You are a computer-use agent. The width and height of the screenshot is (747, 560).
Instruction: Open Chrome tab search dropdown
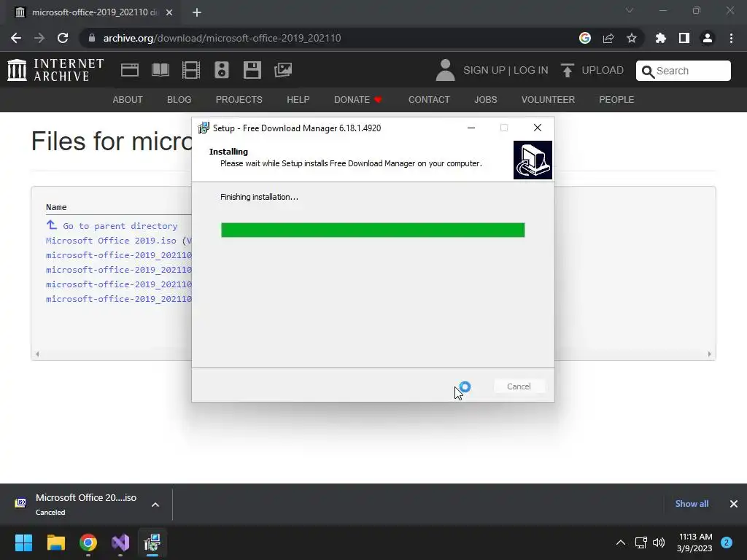click(x=630, y=10)
